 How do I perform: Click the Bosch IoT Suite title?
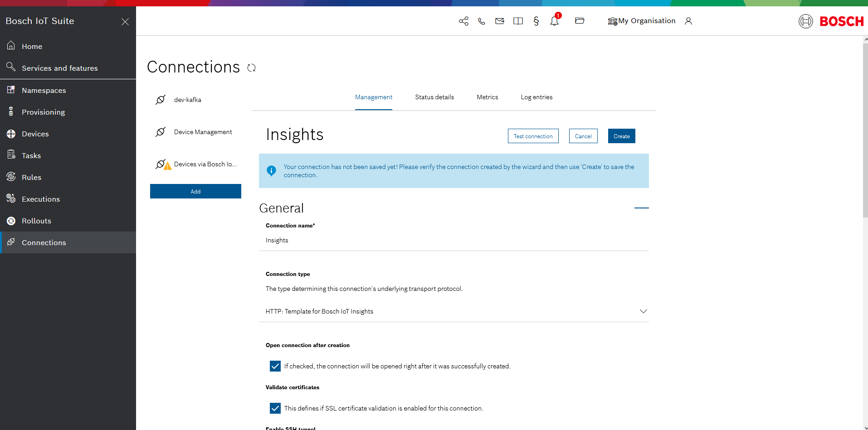[40, 21]
